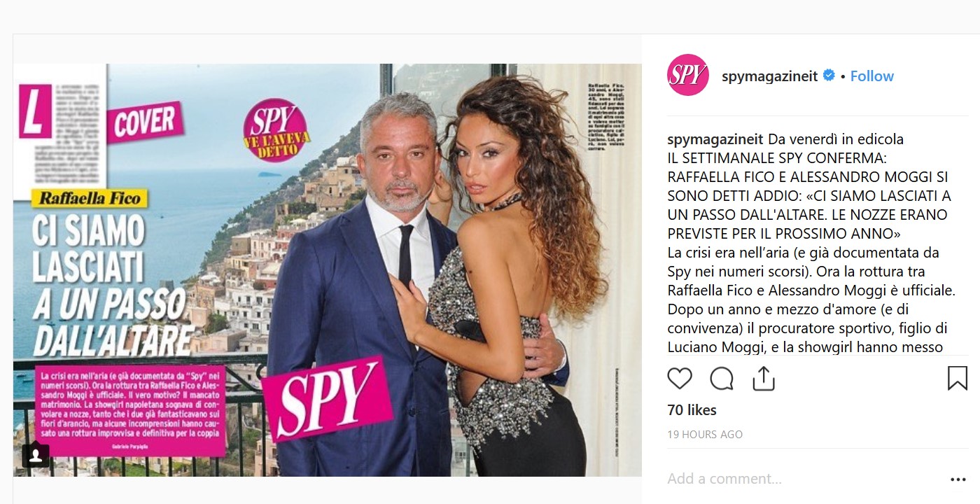Image resolution: width=980 pixels, height=504 pixels.
Task: Open spymagazineit username in the caption
Action: 715,139
